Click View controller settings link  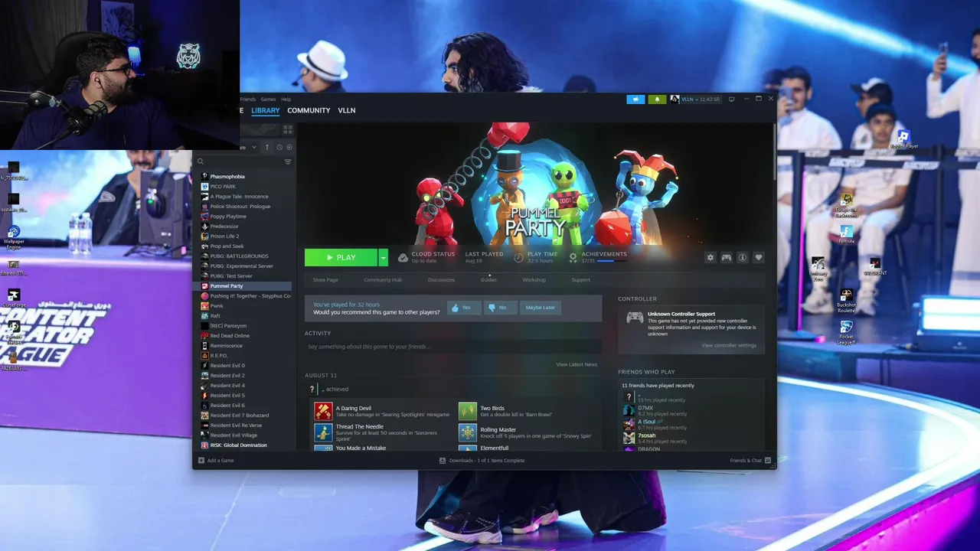tap(728, 345)
